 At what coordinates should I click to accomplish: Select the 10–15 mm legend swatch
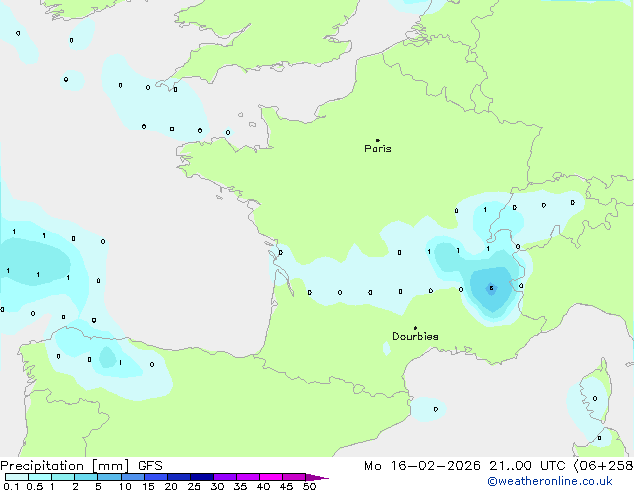[x=132, y=477]
